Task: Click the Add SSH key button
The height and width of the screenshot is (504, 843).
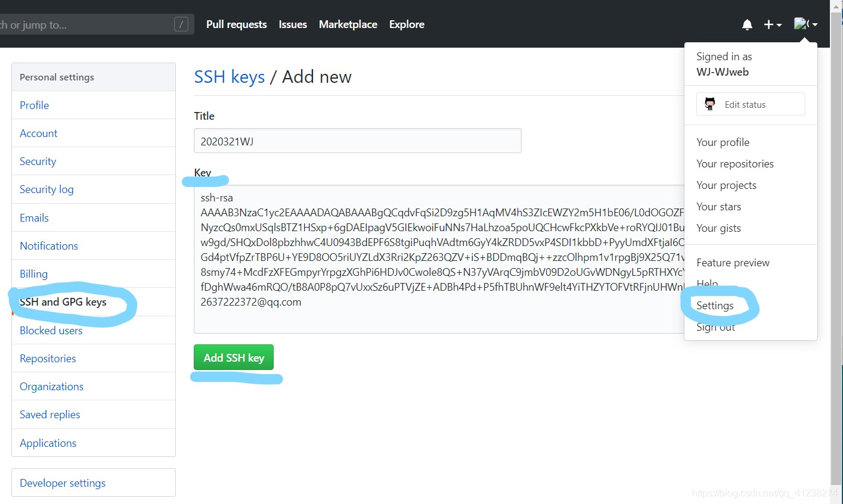Action: (234, 357)
